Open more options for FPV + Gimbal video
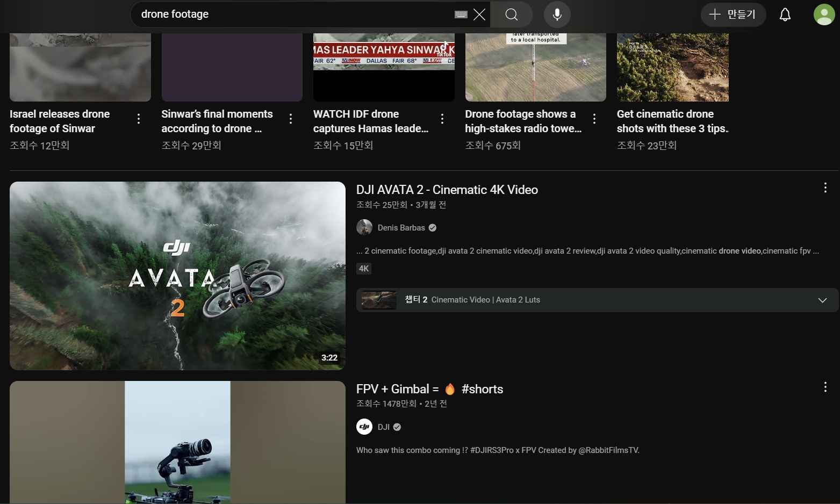This screenshot has height=504, width=840. coord(825,387)
